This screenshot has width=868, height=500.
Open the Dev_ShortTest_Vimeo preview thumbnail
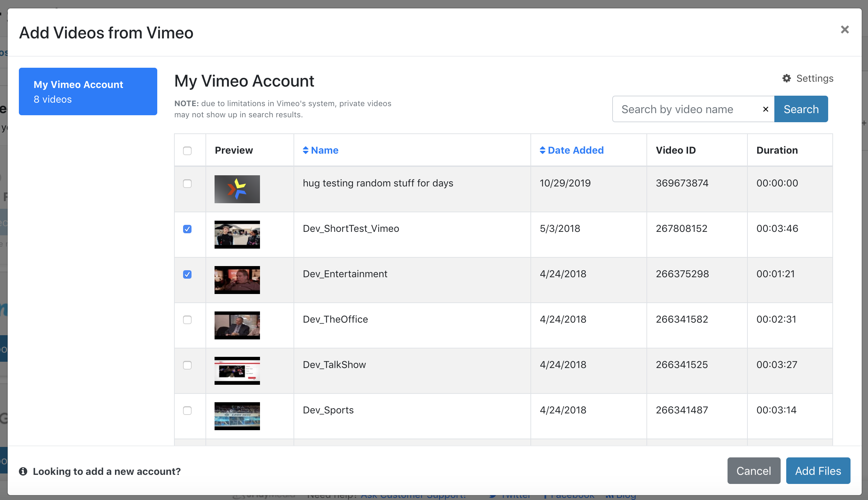(x=237, y=235)
